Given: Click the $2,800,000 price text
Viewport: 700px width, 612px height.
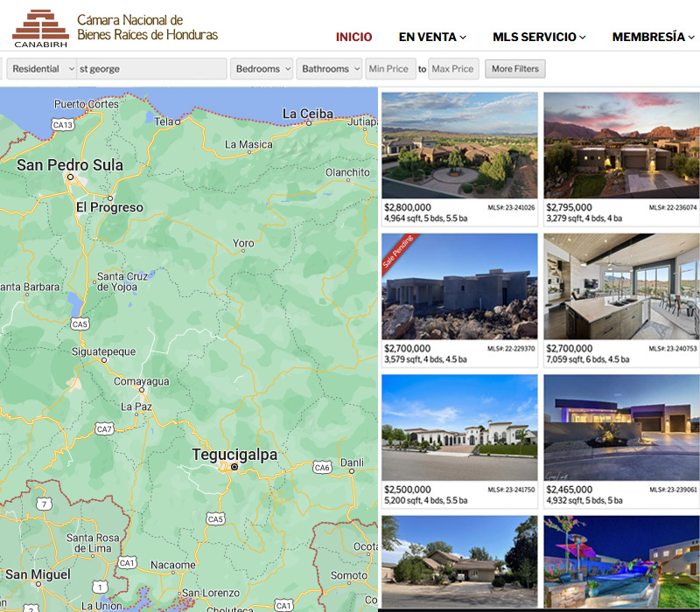Looking at the screenshot, I should [408, 207].
